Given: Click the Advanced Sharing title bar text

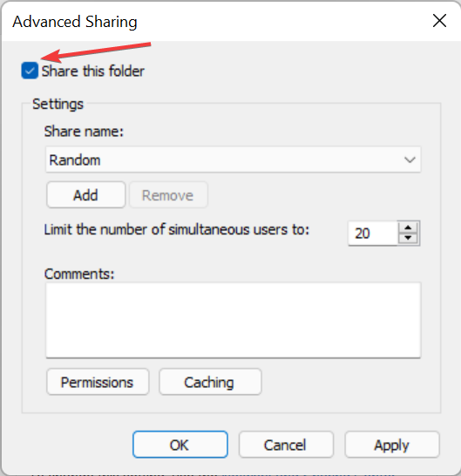Looking at the screenshot, I should pyautogui.click(x=75, y=22).
